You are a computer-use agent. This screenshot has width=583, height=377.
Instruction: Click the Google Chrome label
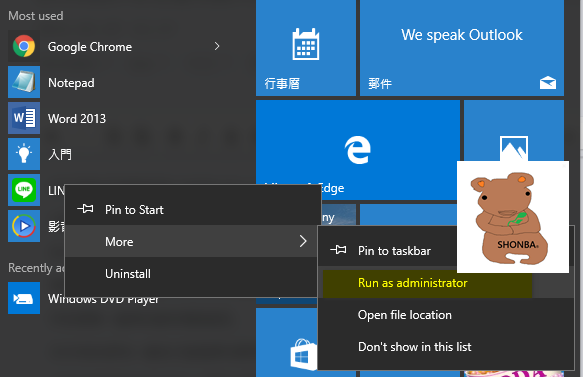pos(90,47)
